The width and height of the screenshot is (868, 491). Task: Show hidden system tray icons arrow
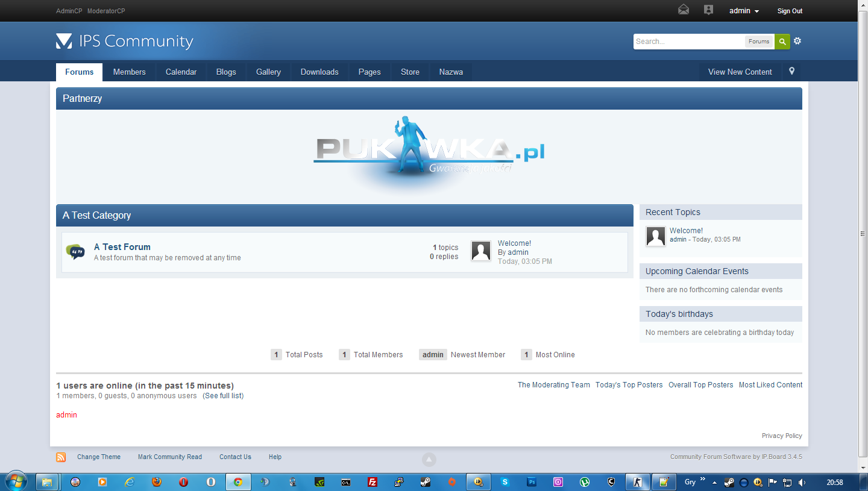coord(714,483)
